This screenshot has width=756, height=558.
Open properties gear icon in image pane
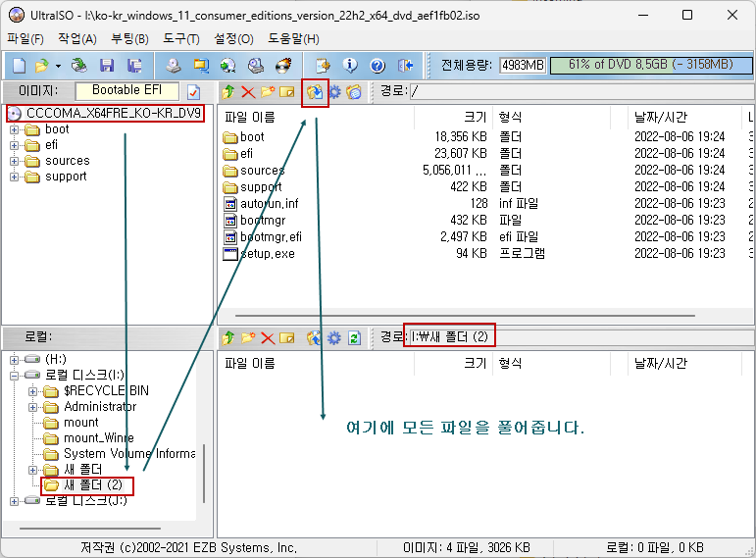coord(334,91)
